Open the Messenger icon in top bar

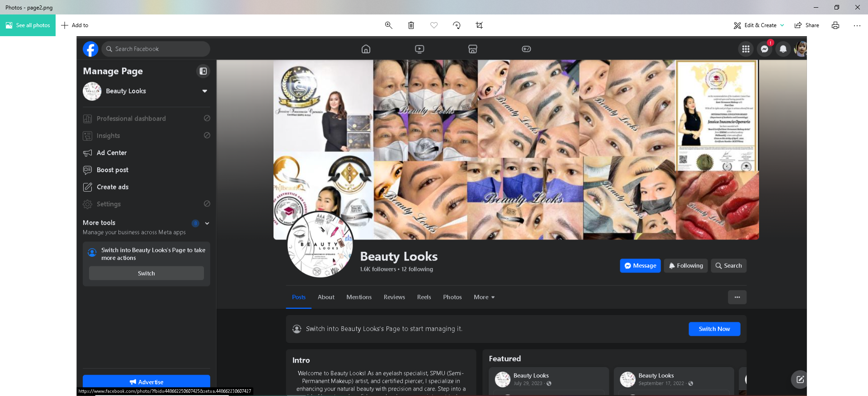click(764, 49)
